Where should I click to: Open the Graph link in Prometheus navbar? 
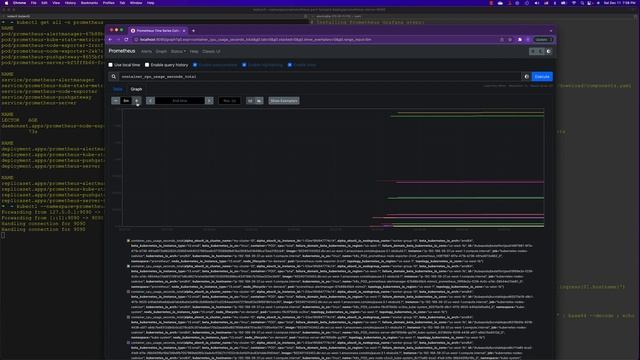pos(161,51)
